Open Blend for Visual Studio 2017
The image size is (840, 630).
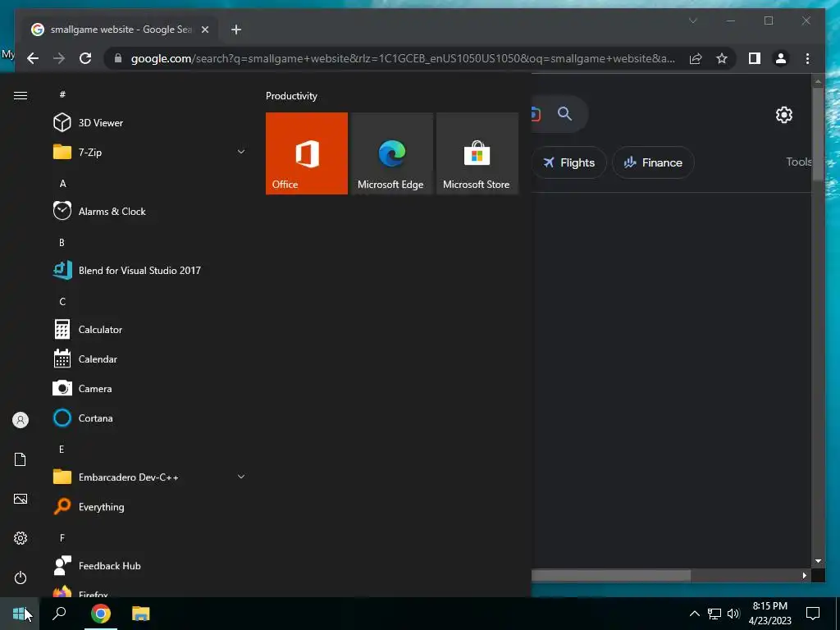(x=149, y=271)
